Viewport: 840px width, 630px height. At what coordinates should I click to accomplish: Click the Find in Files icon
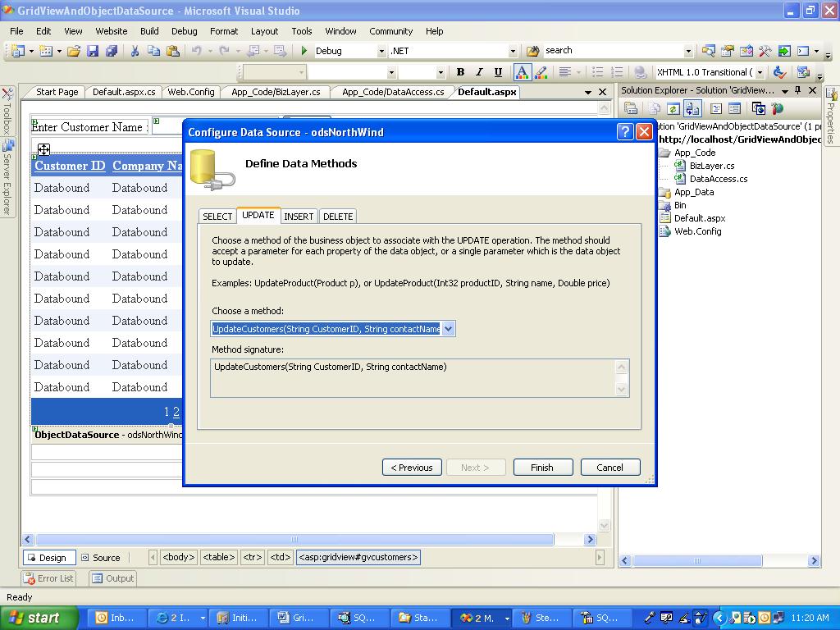[532, 51]
